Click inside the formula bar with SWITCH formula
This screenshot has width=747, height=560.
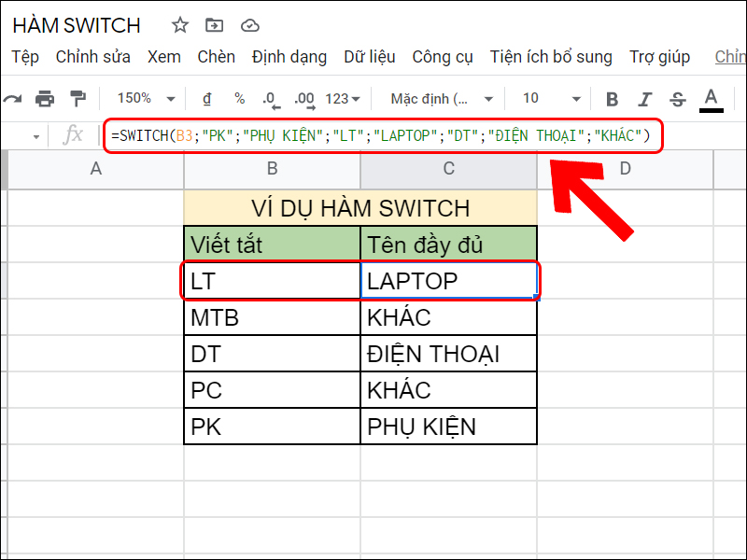373,136
